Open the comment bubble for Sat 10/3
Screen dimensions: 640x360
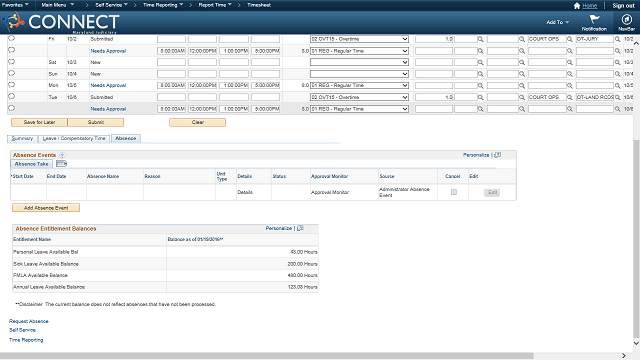[x=11, y=62]
